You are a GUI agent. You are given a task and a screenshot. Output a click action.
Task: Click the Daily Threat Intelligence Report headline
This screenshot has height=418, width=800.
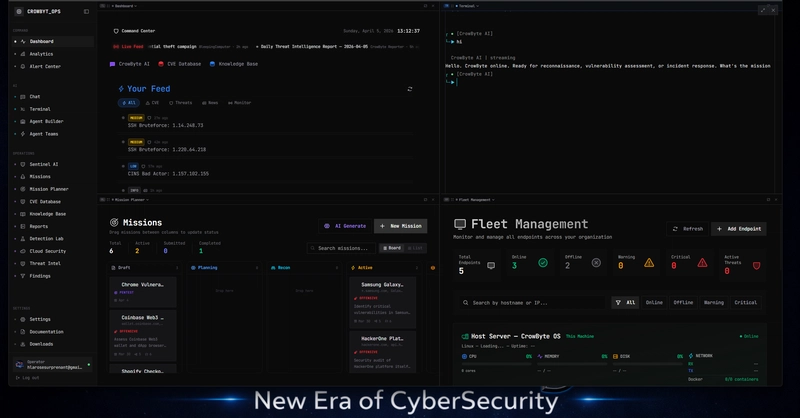[314, 46]
